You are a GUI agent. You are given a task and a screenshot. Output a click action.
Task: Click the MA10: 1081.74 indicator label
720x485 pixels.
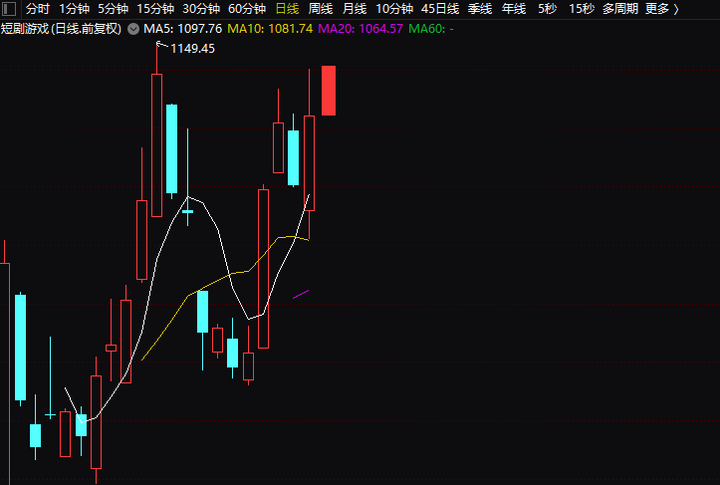[x=270, y=29]
